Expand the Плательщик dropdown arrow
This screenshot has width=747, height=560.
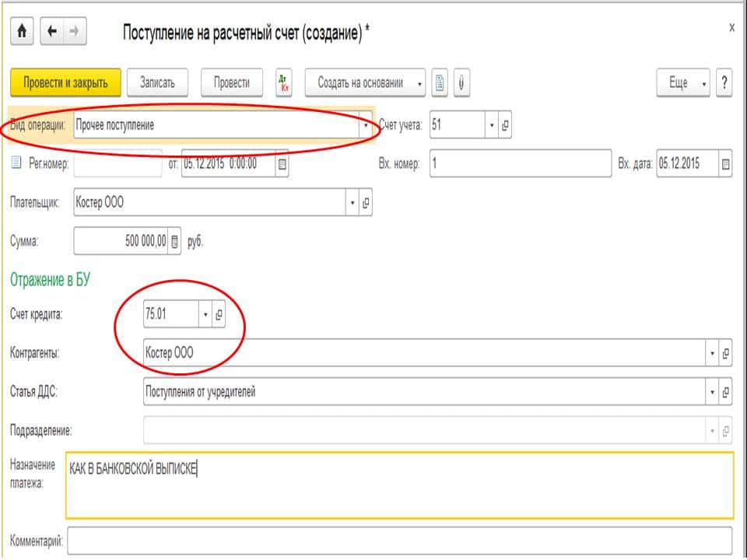pos(352,203)
